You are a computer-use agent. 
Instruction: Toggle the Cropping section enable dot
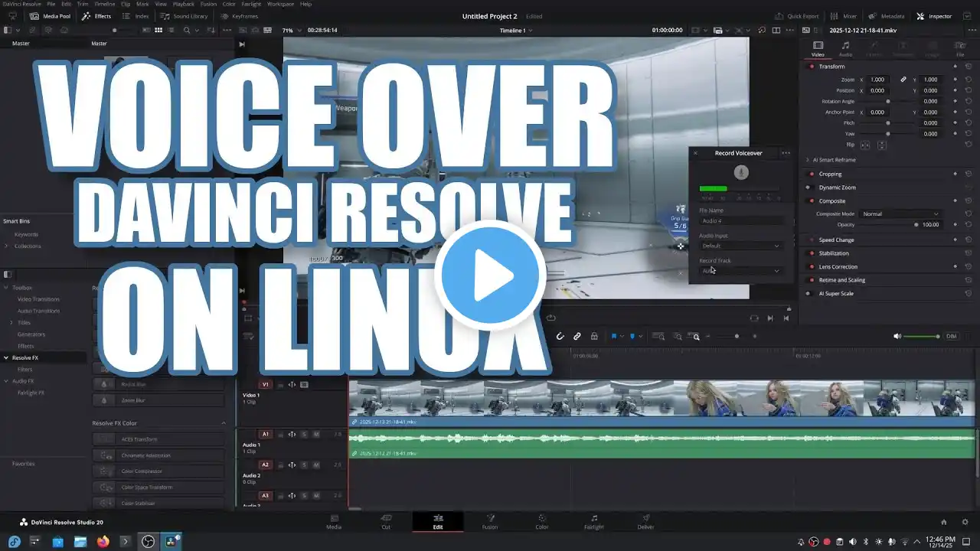click(x=812, y=174)
